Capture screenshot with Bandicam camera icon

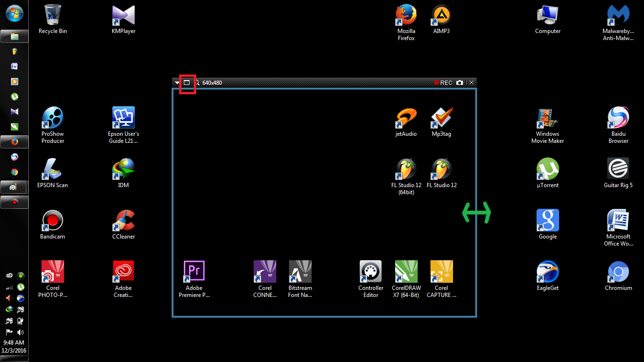pos(460,82)
